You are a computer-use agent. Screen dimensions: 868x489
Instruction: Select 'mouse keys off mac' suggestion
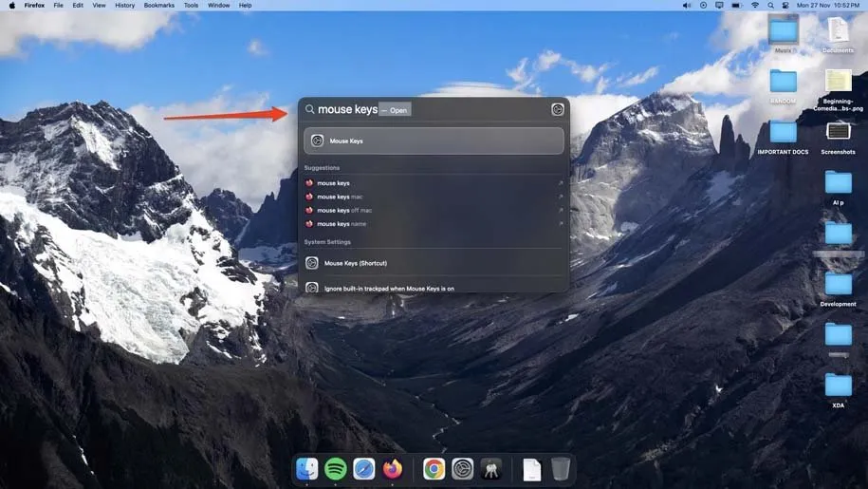(343, 210)
